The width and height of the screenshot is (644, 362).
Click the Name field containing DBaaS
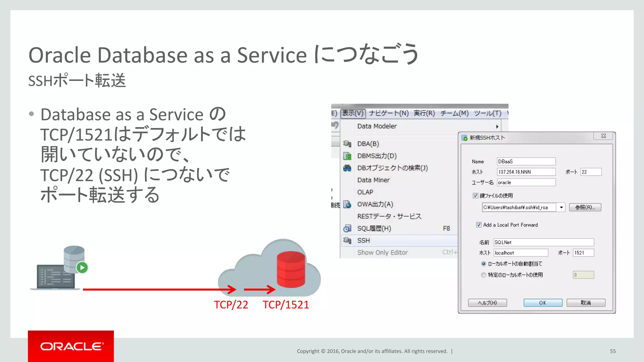pos(526,162)
